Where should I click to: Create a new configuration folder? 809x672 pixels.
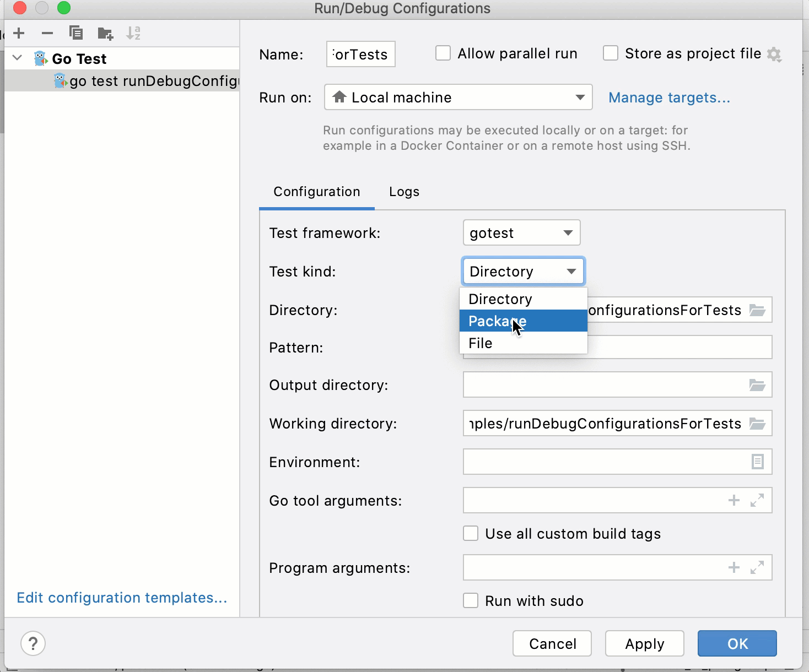105,33
